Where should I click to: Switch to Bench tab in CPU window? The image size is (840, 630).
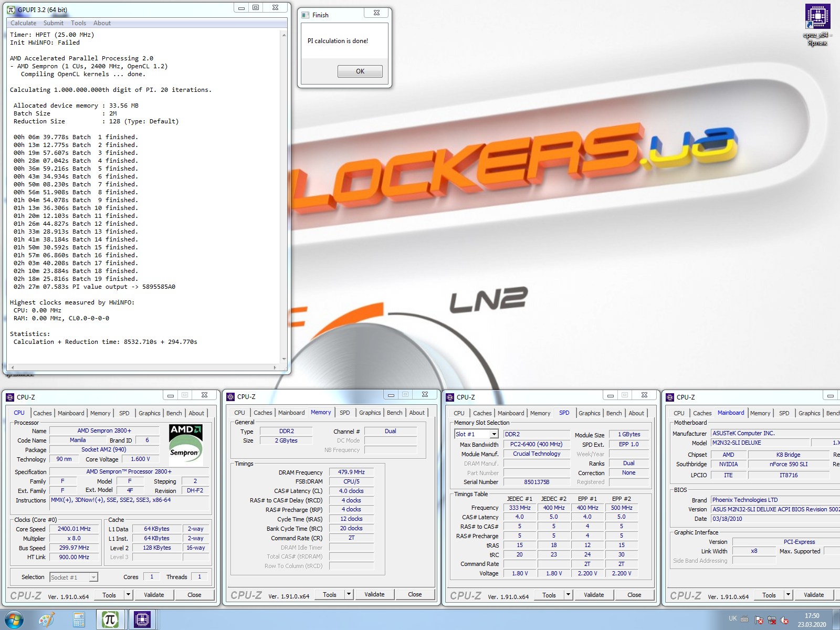point(174,413)
